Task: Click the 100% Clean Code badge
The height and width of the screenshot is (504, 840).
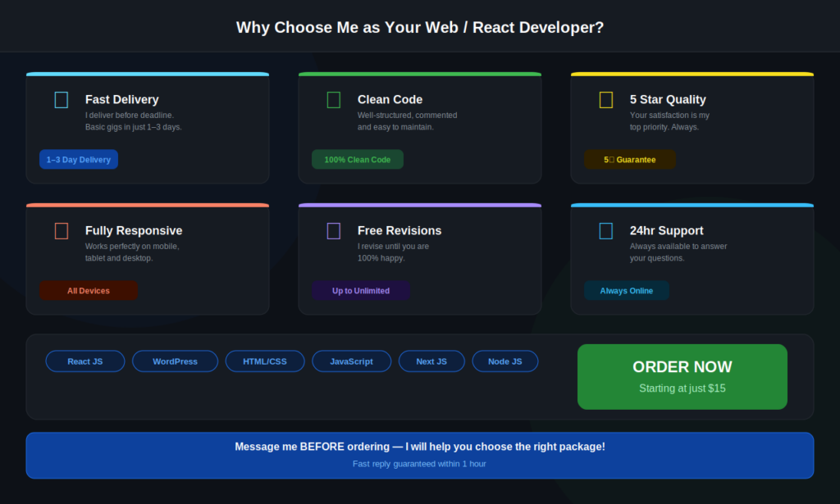Action: [358, 160]
